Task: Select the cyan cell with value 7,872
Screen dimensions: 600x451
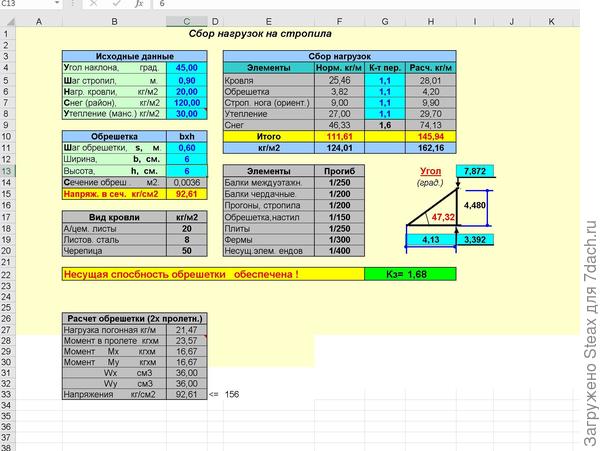Action: tap(475, 171)
